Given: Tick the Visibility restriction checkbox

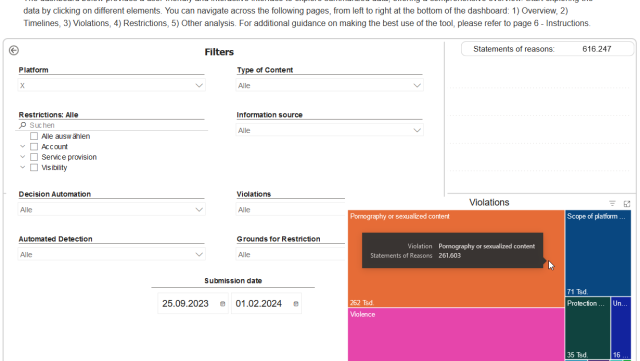Looking at the screenshot, I should click(34, 167).
